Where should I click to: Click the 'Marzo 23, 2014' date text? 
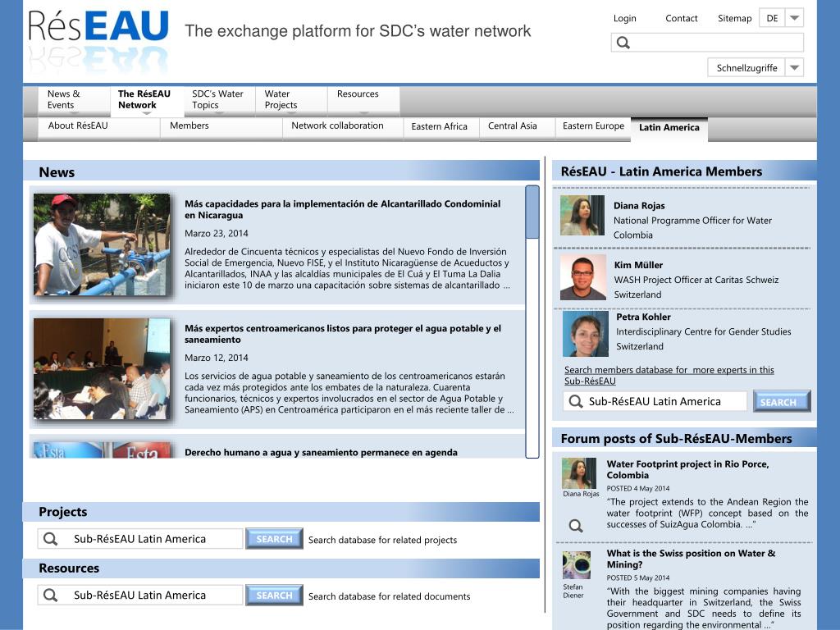pos(217,234)
